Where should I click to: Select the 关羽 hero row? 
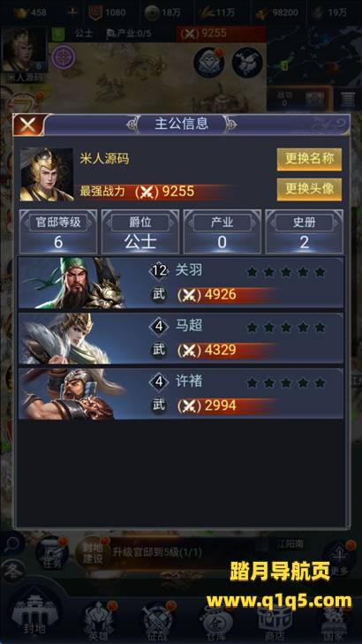[181, 283]
